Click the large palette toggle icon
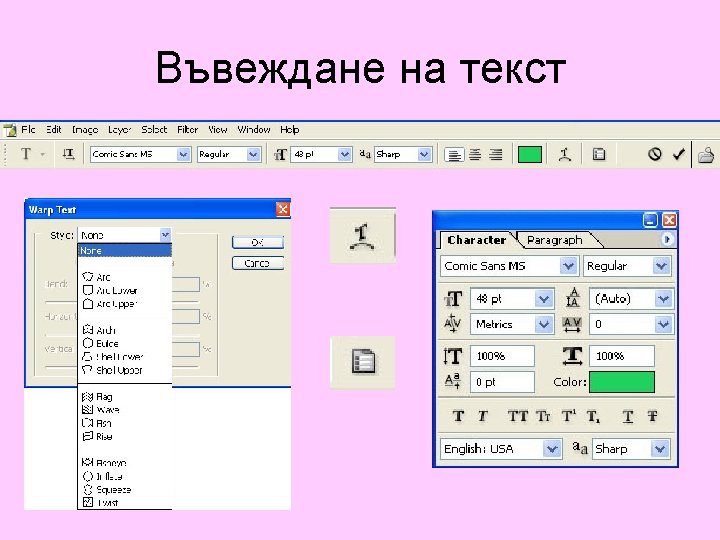720x540 pixels. 363,362
